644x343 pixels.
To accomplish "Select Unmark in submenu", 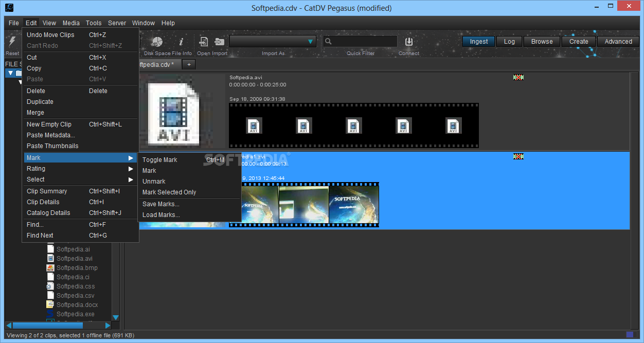I will (x=190, y=182).
